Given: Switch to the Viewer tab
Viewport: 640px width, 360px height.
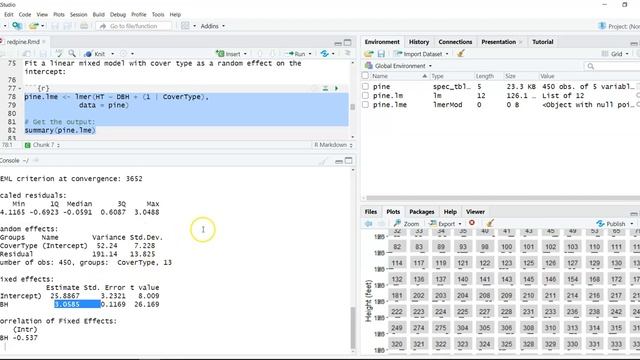Looking at the screenshot, I should 475,211.
